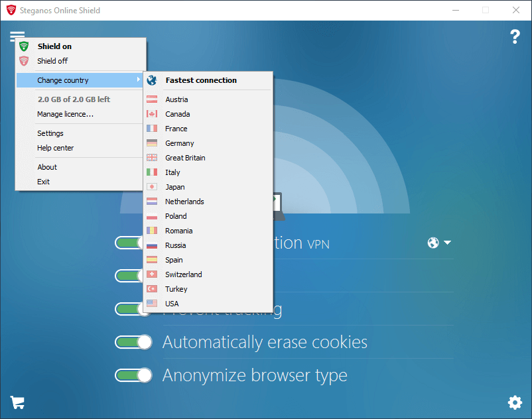Screen dimensions: 532x419
Task: Click the green Shield on icon
Action: pos(24,46)
